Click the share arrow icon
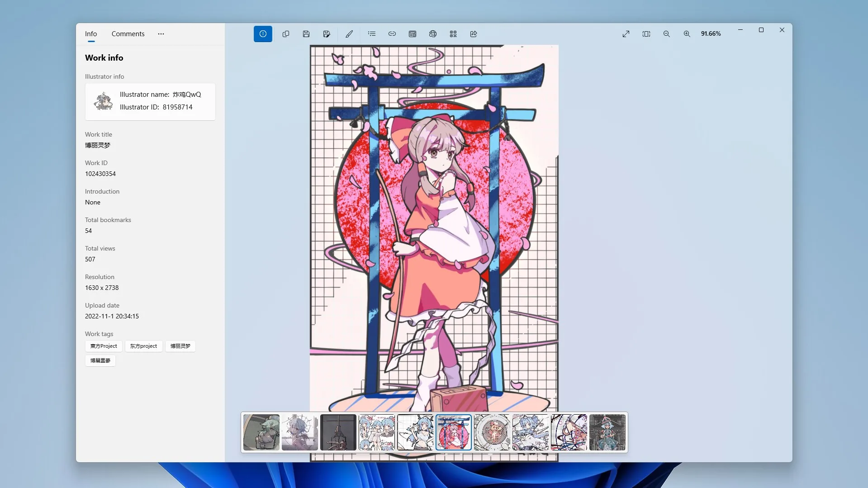This screenshot has width=868, height=488. tap(474, 34)
